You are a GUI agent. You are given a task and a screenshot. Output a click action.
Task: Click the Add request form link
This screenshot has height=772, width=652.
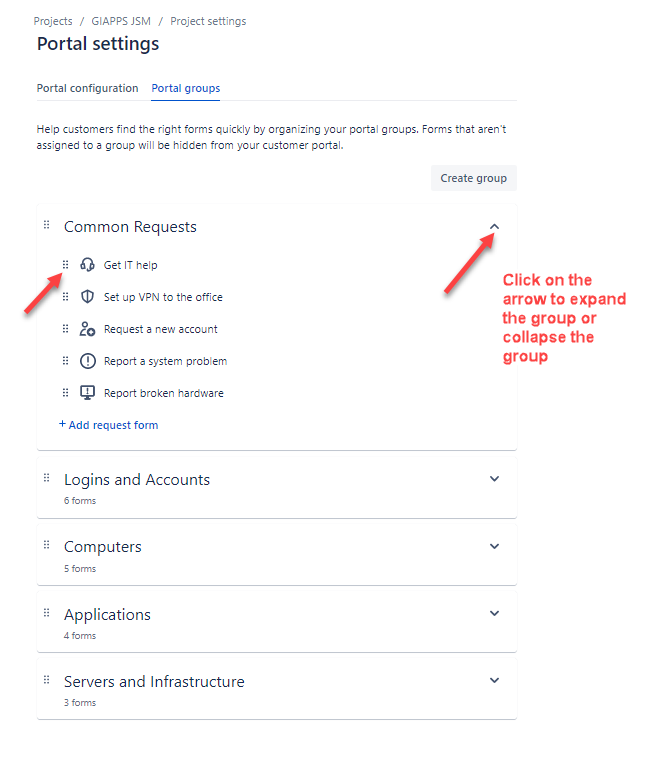pyautogui.click(x=108, y=425)
